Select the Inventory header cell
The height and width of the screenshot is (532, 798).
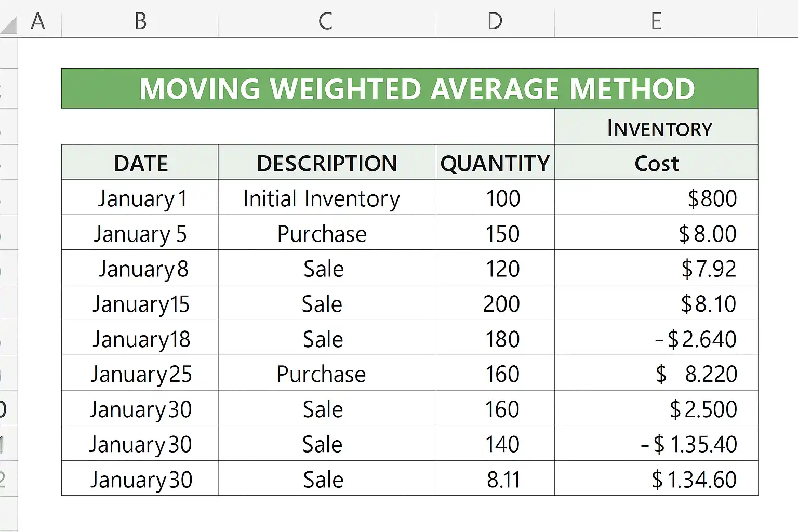click(x=656, y=127)
